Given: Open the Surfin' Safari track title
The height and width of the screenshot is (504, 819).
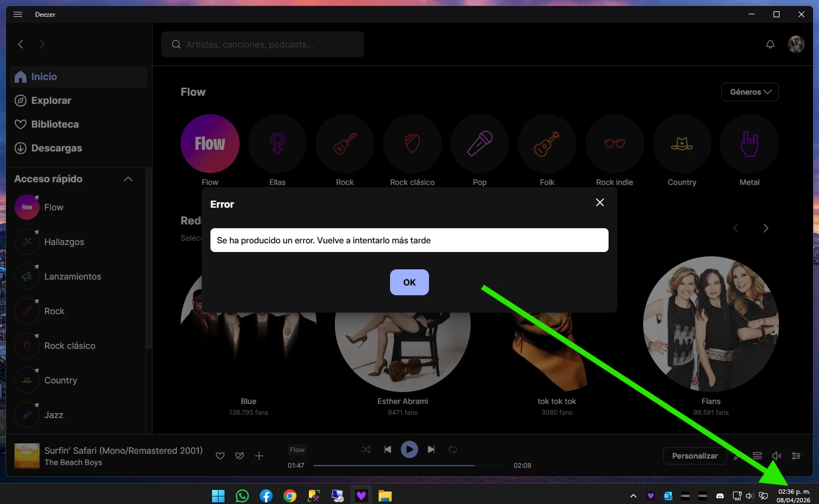Looking at the screenshot, I should click(123, 450).
